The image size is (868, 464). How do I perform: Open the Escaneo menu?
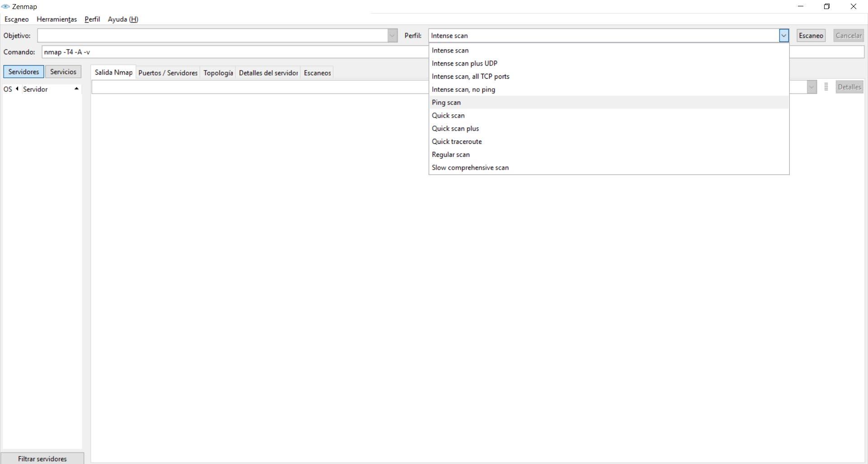coord(17,19)
